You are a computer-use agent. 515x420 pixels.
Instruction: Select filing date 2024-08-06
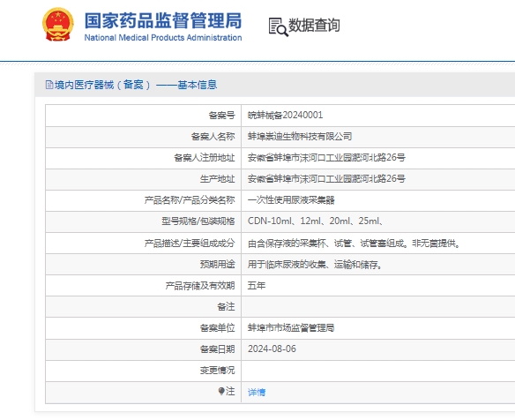click(272, 349)
